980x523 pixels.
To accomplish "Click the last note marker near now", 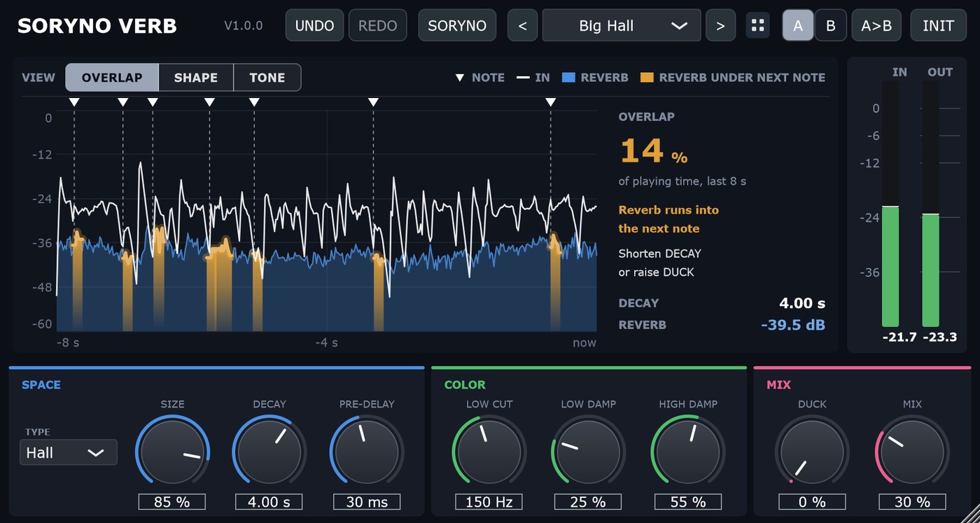I will coord(551,102).
